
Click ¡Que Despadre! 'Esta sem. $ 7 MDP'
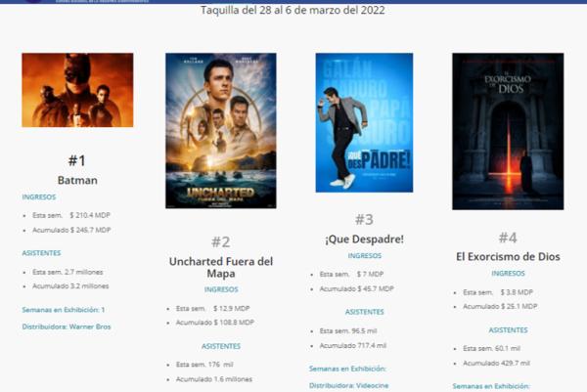(x=351, y=274)
